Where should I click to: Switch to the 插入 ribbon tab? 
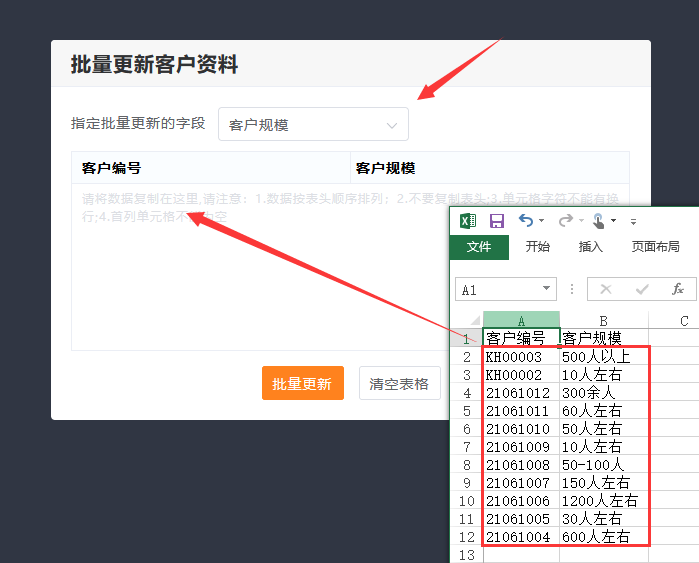tap(591, 247)
